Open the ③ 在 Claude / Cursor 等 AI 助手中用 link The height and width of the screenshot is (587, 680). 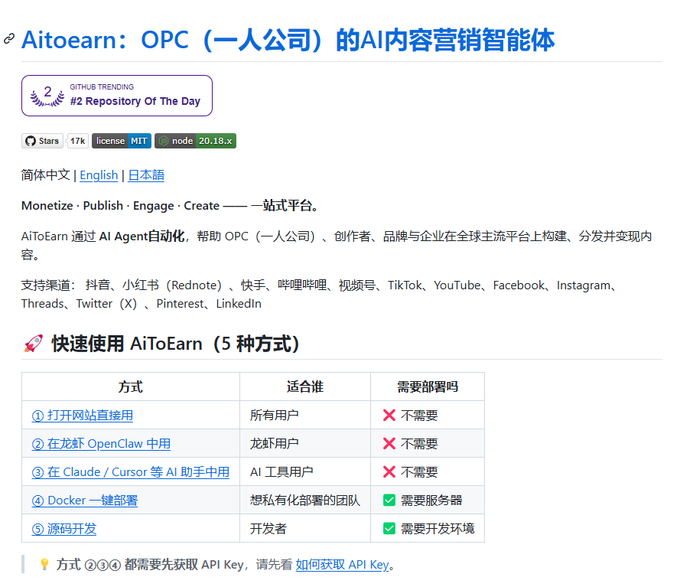click(x=131, y=472)
